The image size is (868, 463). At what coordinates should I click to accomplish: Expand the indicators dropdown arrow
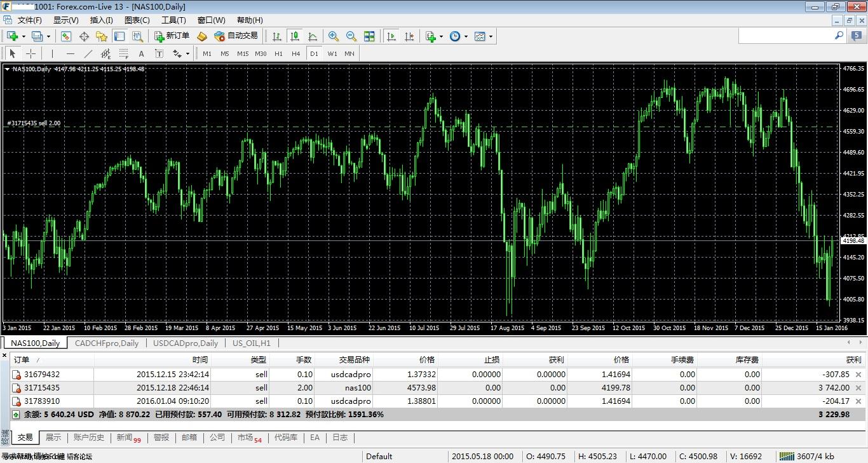442,36
